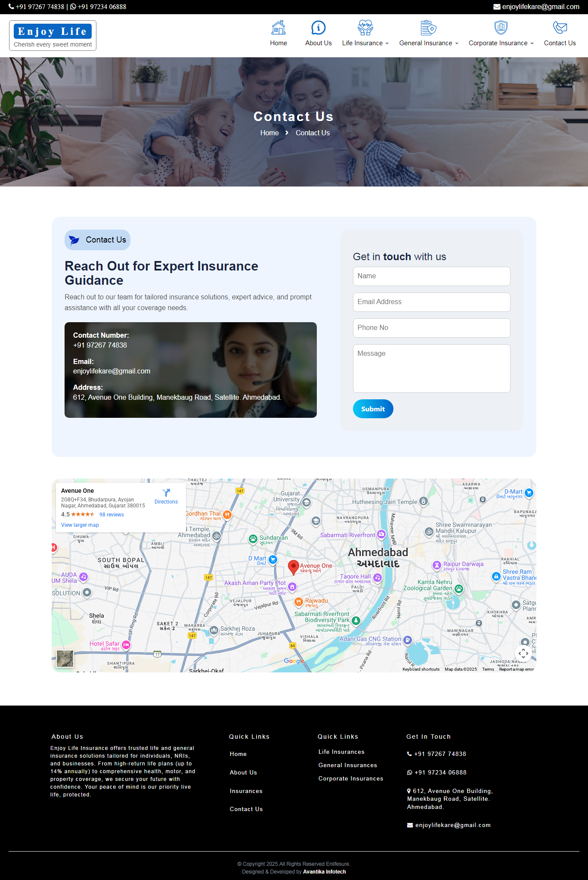Screen dimensions: 588x880
Task: Click the Directions arrow icon on map card
Action: (166, 492)
